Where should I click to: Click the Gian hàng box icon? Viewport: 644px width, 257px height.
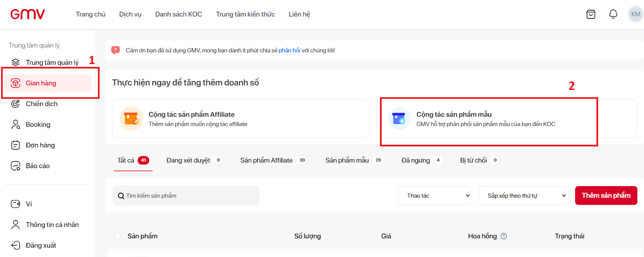pyautogui.click(x=15, y=83)
